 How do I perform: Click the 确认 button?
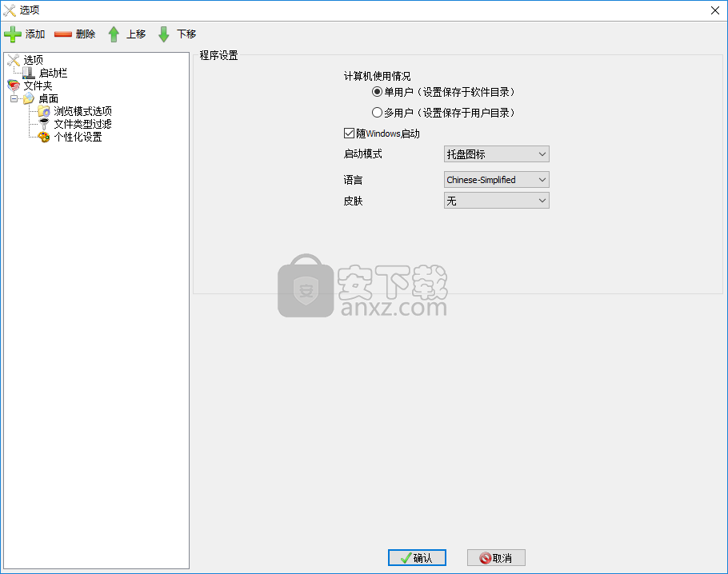(x=417, y=558)
